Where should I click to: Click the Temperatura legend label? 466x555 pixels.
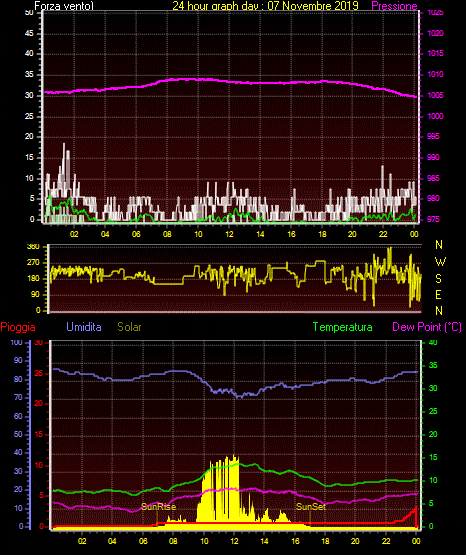point(343,327)
